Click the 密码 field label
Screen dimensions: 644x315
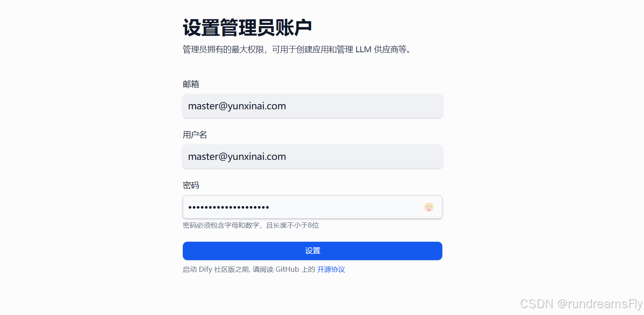(x=191, y=185)
